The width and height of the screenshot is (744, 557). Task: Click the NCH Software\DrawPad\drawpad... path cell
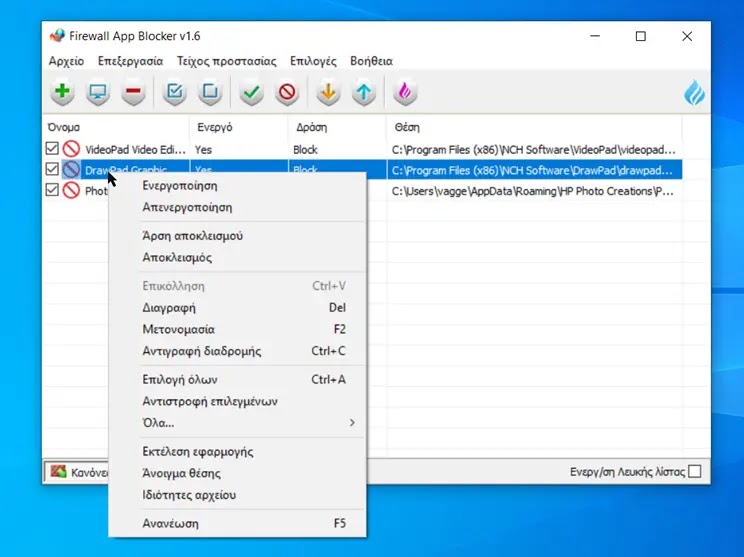[532, 171]
